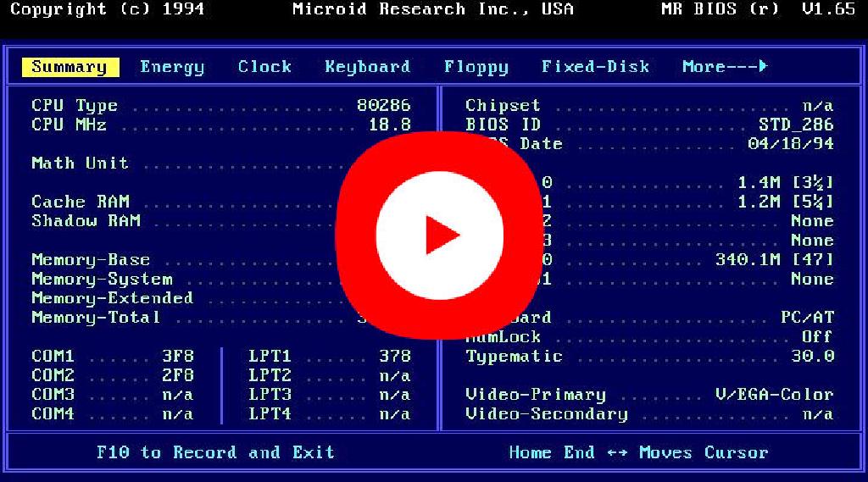Click Microid Research Inc., USA header
The height and width of the screenshot is (482, 868).
[433, 8]
